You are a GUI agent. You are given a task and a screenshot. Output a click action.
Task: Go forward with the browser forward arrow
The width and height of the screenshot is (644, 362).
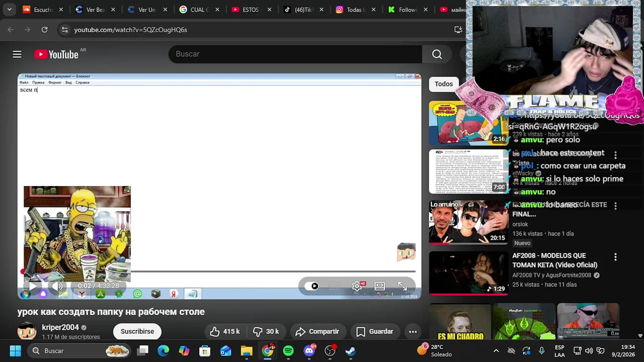[27, 30]
